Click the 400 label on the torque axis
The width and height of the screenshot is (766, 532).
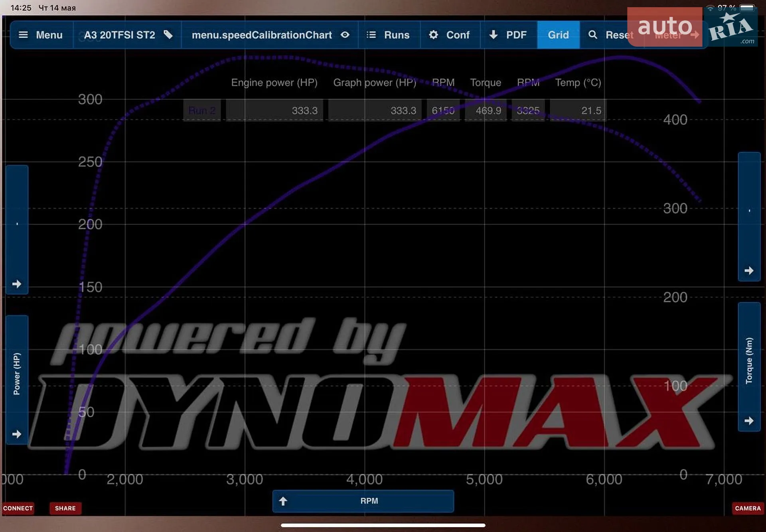(x=675, y=120)
